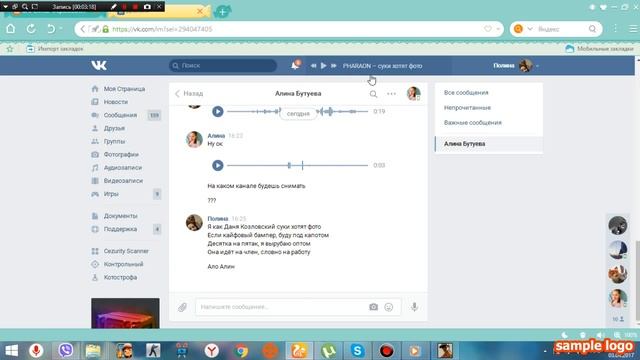Open Skype from taskbar
Image resolution: width=640 pixels, height=360 pixels.
coord(357,351)
